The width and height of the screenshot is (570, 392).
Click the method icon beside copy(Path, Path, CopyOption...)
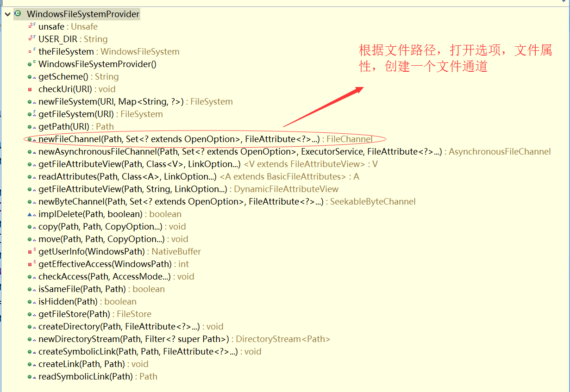coord(31,226)
